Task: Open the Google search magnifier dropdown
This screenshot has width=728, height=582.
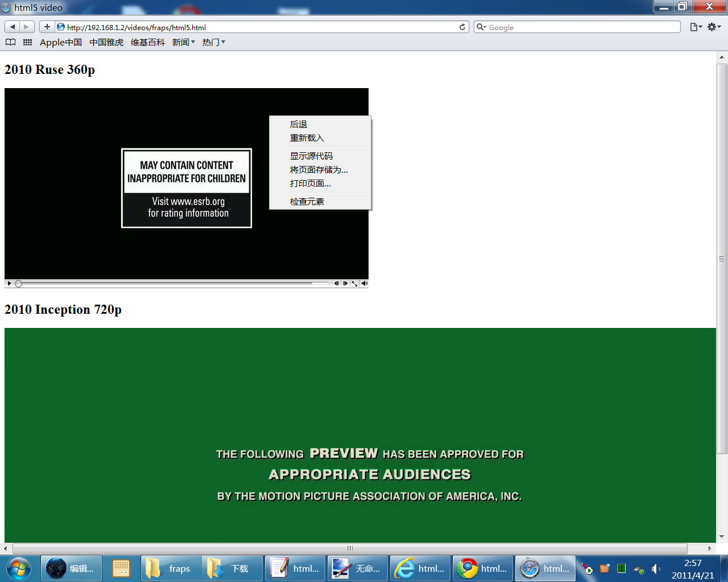Action: 481,27
